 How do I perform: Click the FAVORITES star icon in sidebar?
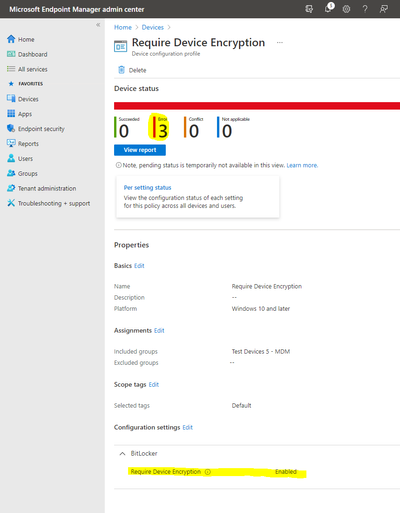click(x=11, y=84)
